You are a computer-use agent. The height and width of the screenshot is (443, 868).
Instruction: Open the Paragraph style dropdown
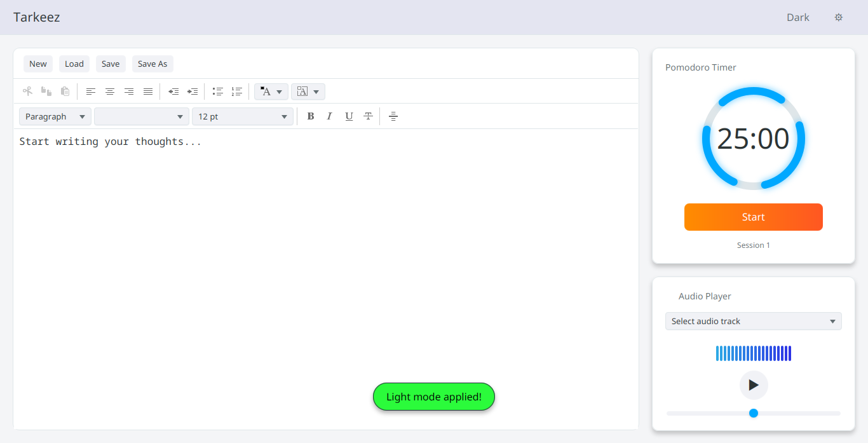pyautogui.click(x=55, y=117)
